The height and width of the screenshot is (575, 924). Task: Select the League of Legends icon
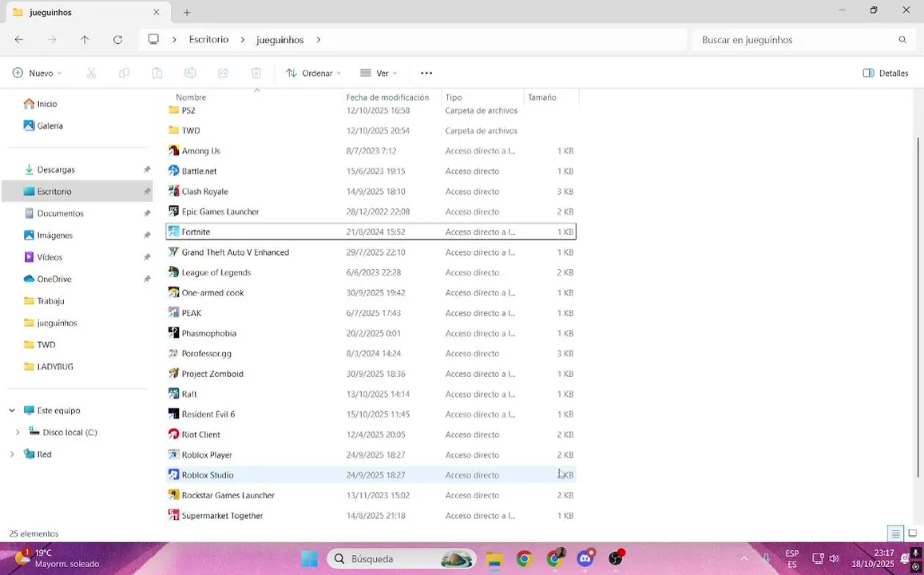173,272
